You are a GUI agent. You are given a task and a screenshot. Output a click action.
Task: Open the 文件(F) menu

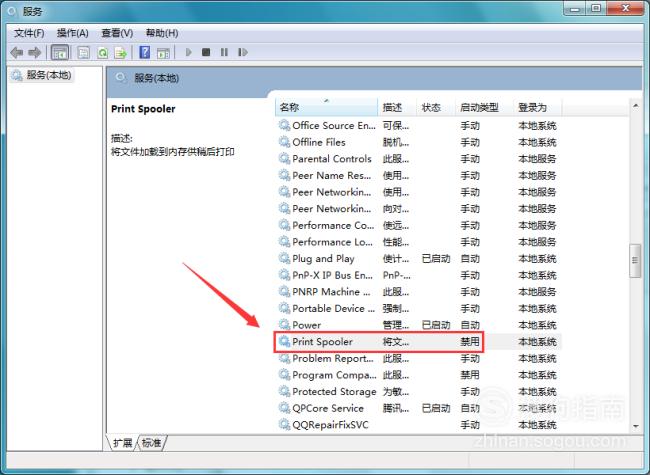(29, 33)
